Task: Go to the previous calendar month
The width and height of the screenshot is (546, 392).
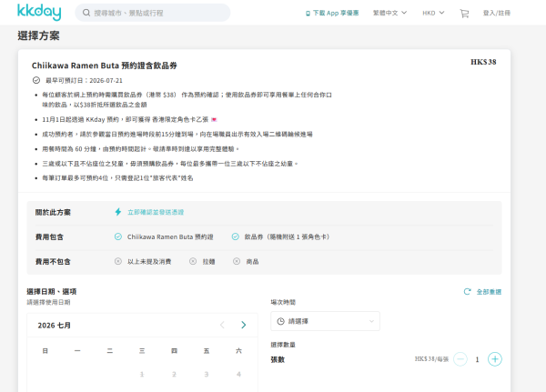Action: 222,326
